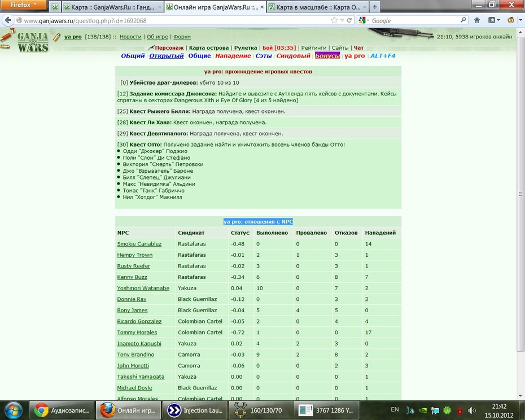This screenshot has width=525, height=420.
Task: Open the Бой [03:35] link
Action: 279,47
